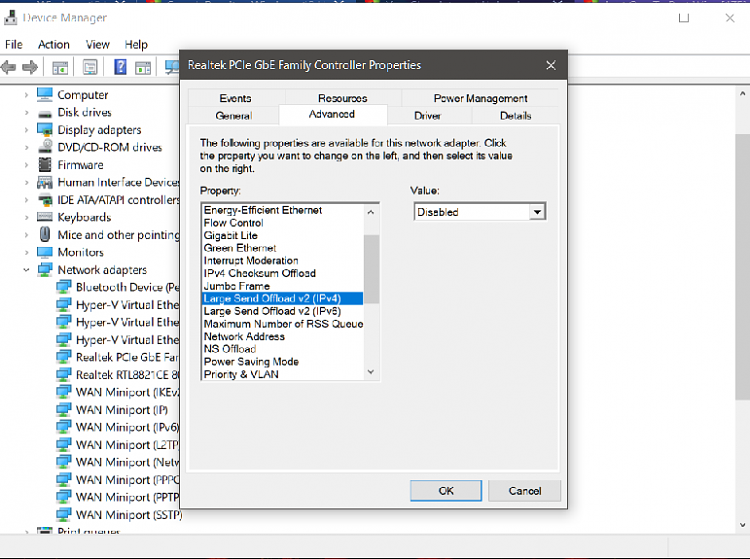Click the Show/Hide console tree toolbar icon
750x559 pixels.
point(60,67)
